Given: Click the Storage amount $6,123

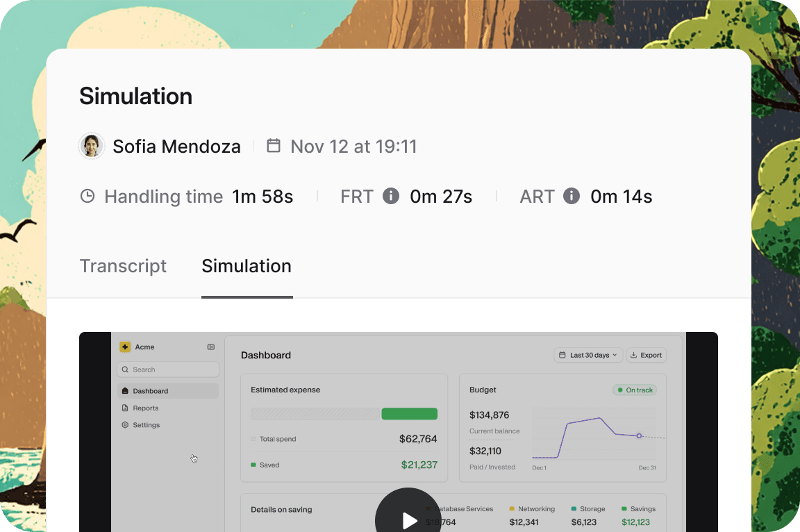Looking at the screenshot, I should point(583,522).
